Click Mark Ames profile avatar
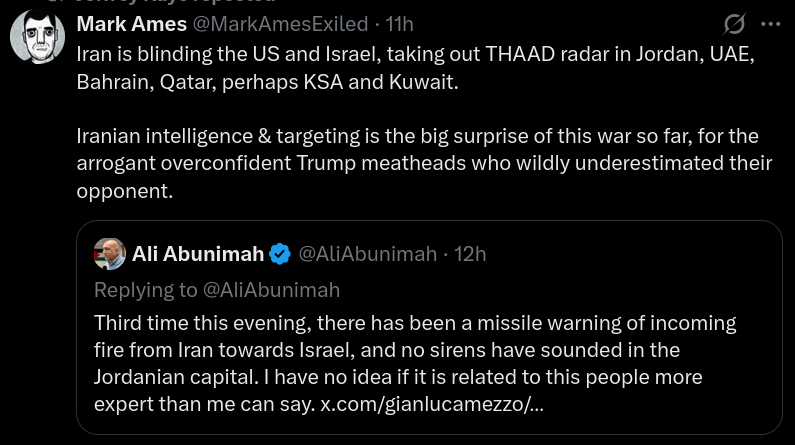The image size is (795, 445). (x=37, y=39)
